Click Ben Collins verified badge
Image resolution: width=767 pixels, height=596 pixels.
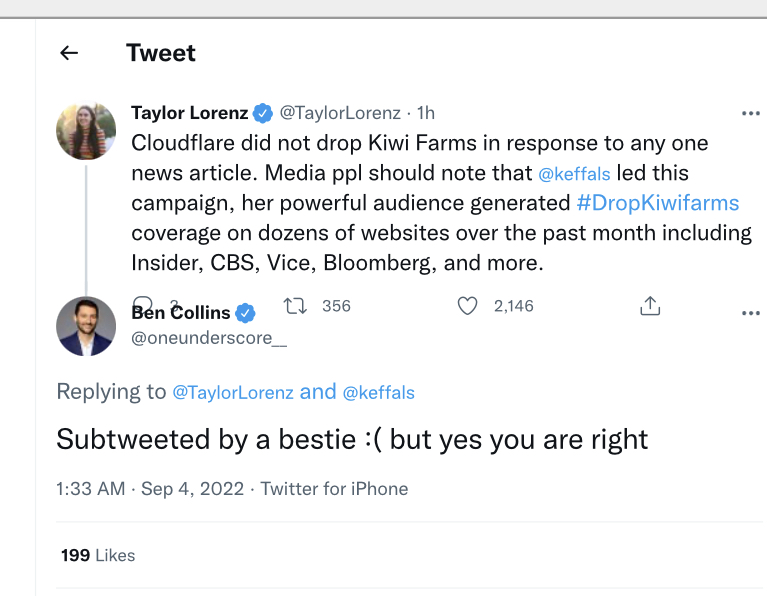click(x=245, y=313)
